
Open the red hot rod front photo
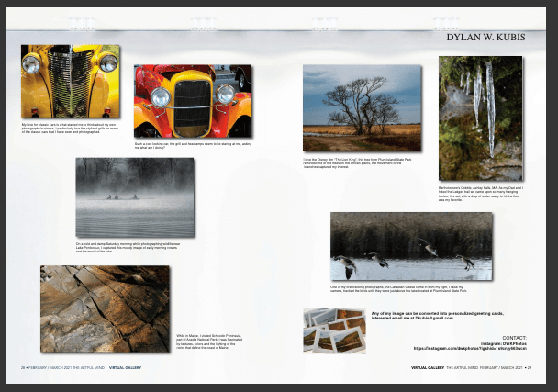coord(192,101)
